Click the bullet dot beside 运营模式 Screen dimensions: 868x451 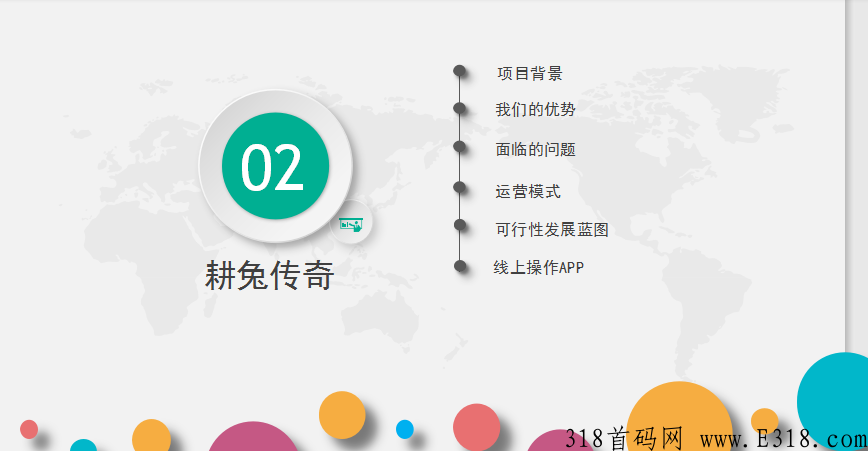point(459,187)
